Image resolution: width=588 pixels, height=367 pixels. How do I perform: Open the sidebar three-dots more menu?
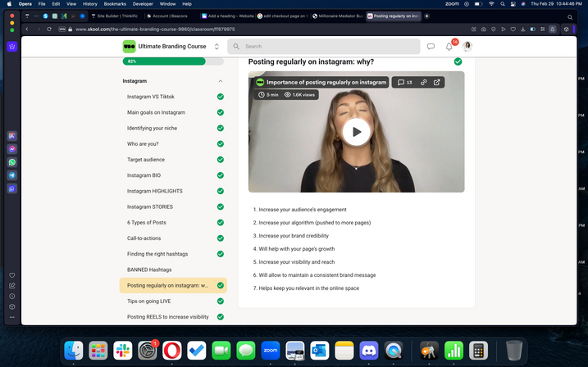[x=12, y=317]
